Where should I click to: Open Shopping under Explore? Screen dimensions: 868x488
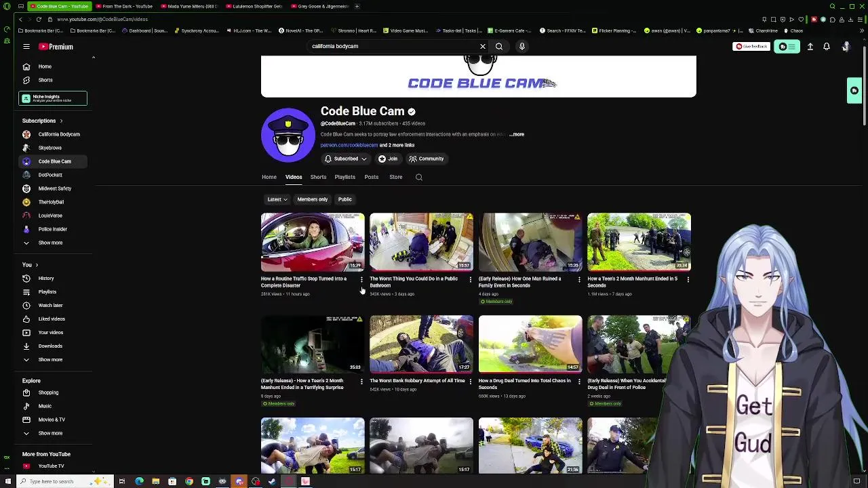point(53,392)
